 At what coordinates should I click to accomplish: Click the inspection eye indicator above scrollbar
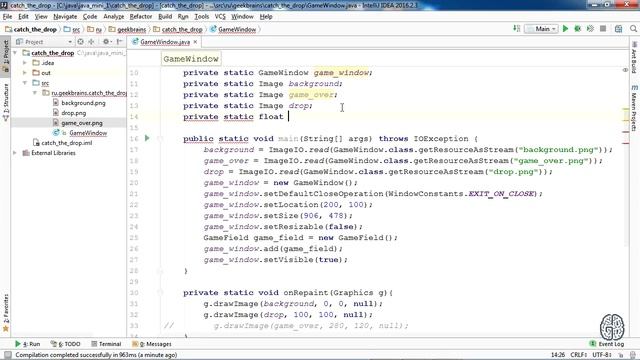point(625,70)
